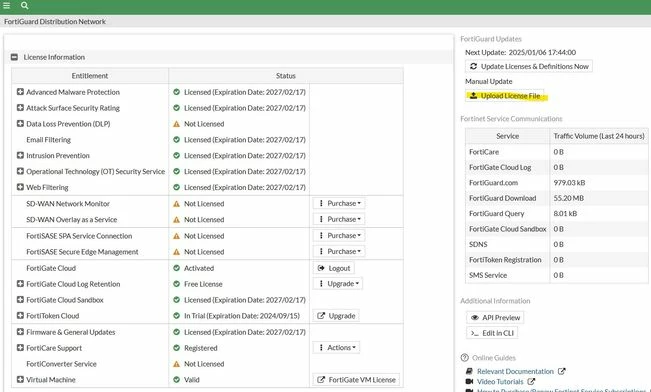Select the 55.20 MB traffic value
The width and height of the screenshot is (651, 392).
tap(568, 198)
